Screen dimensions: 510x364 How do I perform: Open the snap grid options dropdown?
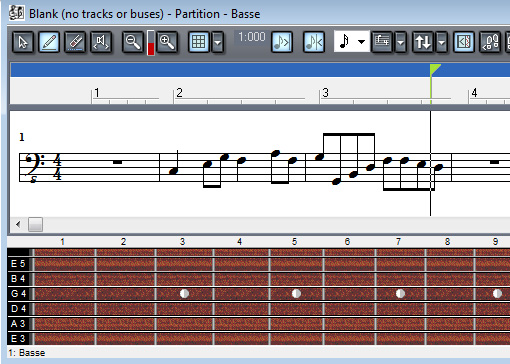[x=218, y=42]
